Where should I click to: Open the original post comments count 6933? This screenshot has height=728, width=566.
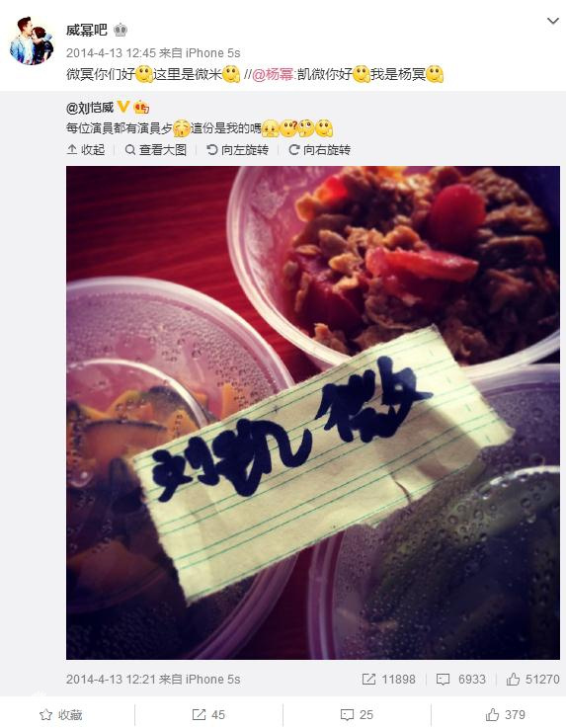coord(461,680)
